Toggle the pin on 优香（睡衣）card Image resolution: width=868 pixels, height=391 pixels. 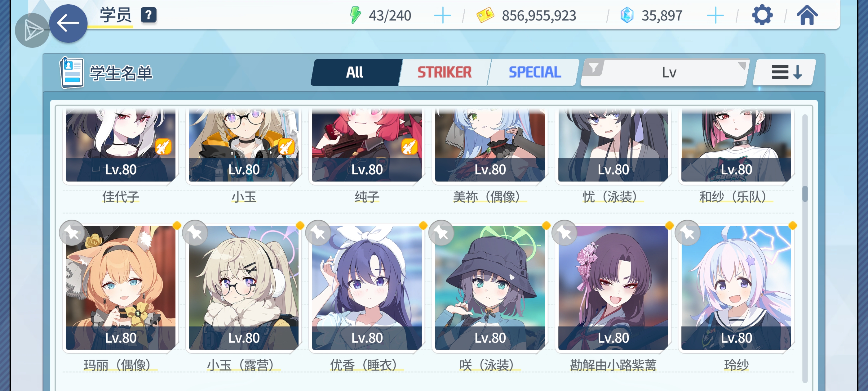(x=318, y=233)
